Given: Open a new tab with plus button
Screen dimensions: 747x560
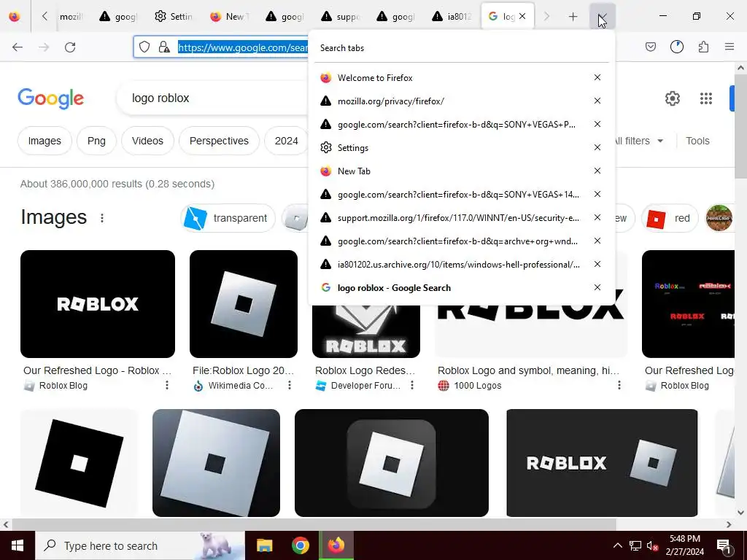Looking at the screenshot, I should (x=573, y=17).
